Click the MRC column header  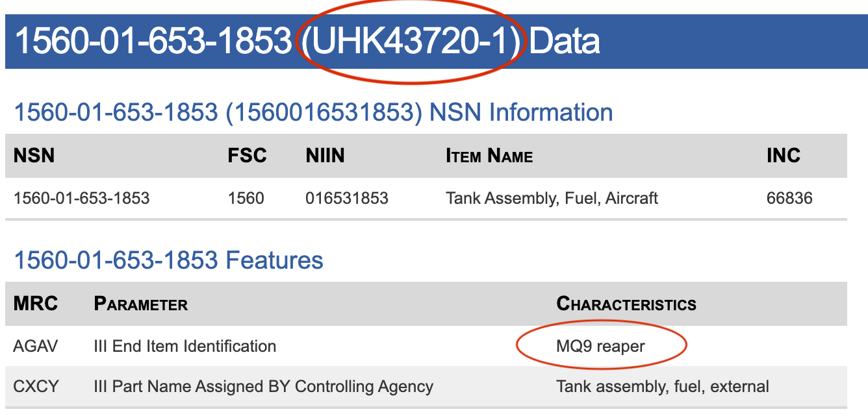click(x=35, y=304)
